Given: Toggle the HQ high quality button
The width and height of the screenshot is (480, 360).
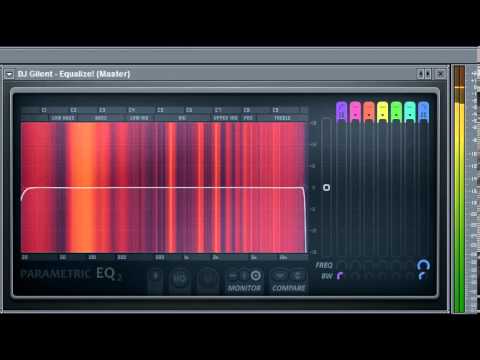Looking at the screenshot, I should 179,279.
